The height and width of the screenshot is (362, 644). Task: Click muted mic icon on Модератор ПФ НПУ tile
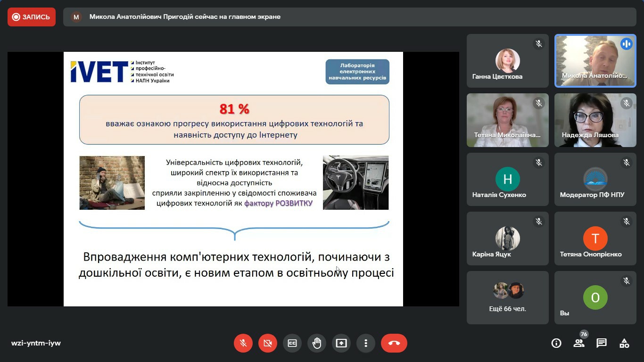tap(627, 163)
